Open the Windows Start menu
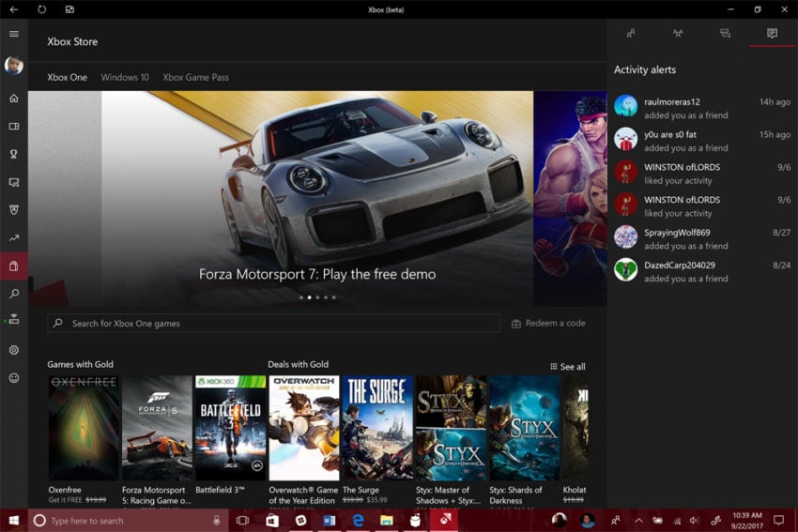 coord(13,520)
